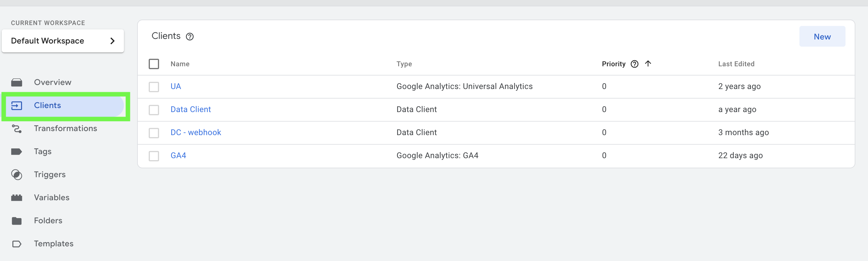Open help icon beside Clients title

coord(190,36)
